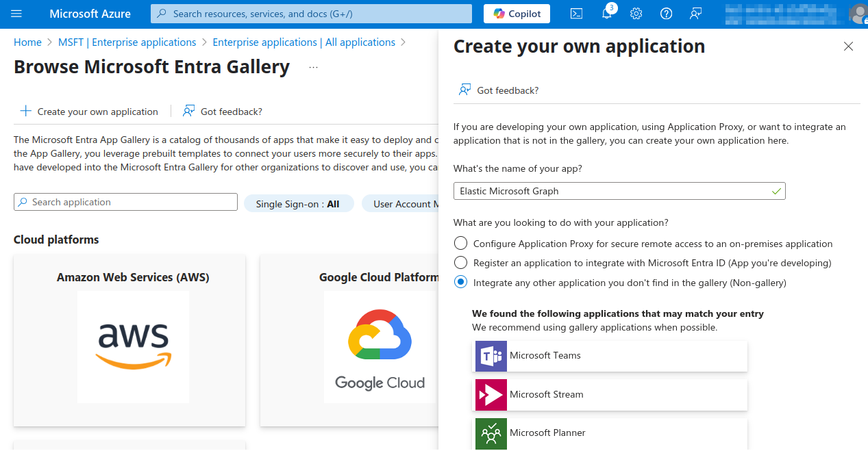
Task: Open the portal hamburger menu
Action: coord(16,14)
